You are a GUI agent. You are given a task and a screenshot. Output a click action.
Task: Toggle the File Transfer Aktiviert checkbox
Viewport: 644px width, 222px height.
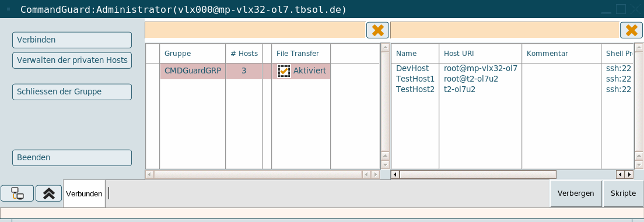pos(283,71)
